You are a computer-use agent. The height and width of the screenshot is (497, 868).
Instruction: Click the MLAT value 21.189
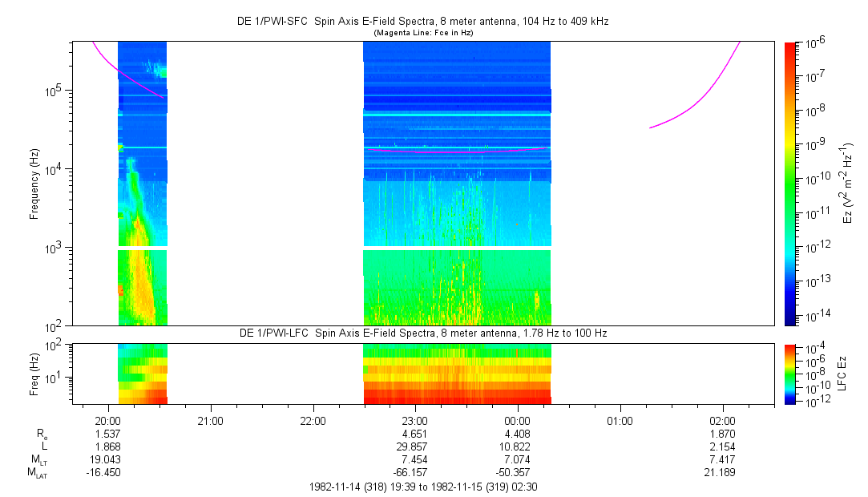tap(722, 473)
